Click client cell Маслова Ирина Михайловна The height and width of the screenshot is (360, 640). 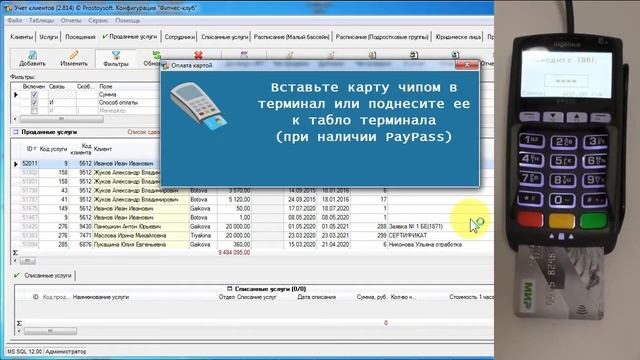pos(141,236)
